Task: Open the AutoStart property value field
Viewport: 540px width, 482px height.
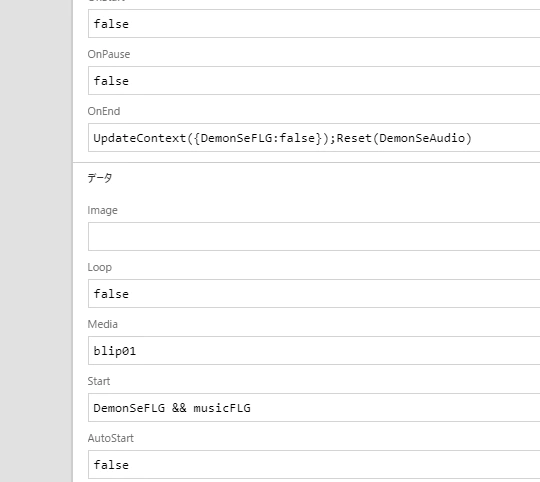Action: [x=314, y=464]
